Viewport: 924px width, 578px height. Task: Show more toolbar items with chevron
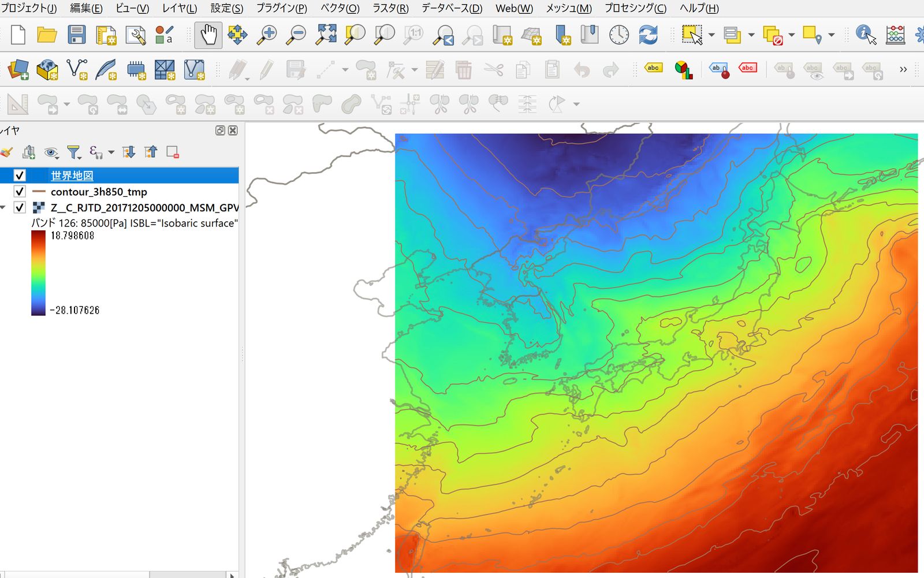[x=903, y=69]
